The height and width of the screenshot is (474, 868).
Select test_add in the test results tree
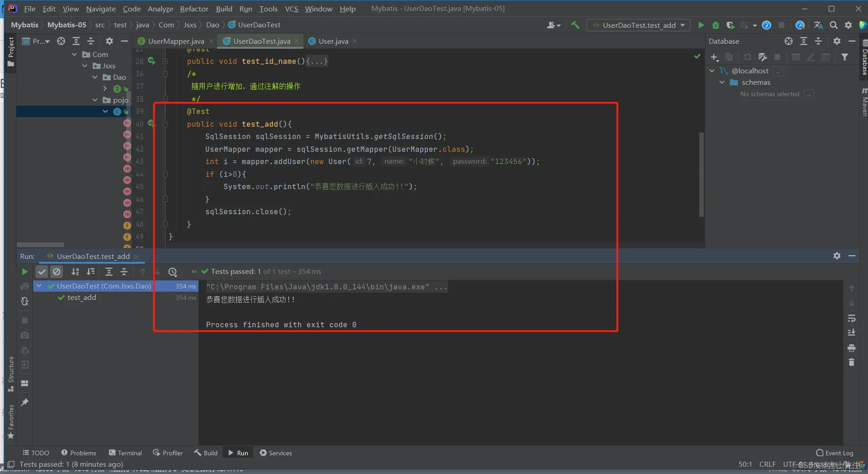(82, 298)
